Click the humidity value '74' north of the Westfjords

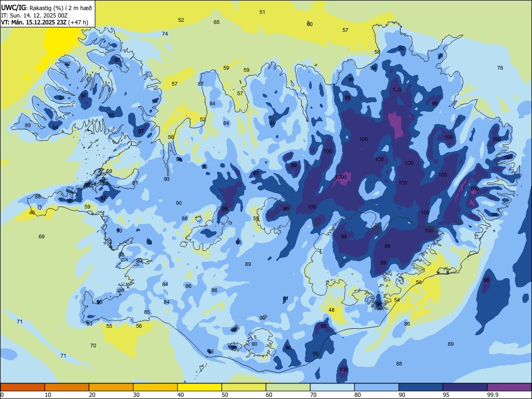tap(165, 34)
